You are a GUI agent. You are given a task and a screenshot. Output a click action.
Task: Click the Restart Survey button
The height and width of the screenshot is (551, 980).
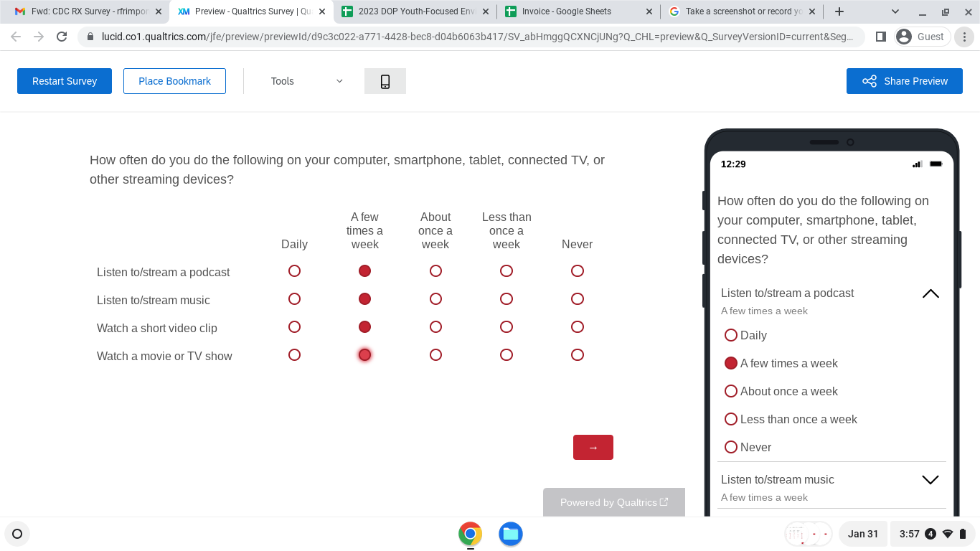click(65, 81)
